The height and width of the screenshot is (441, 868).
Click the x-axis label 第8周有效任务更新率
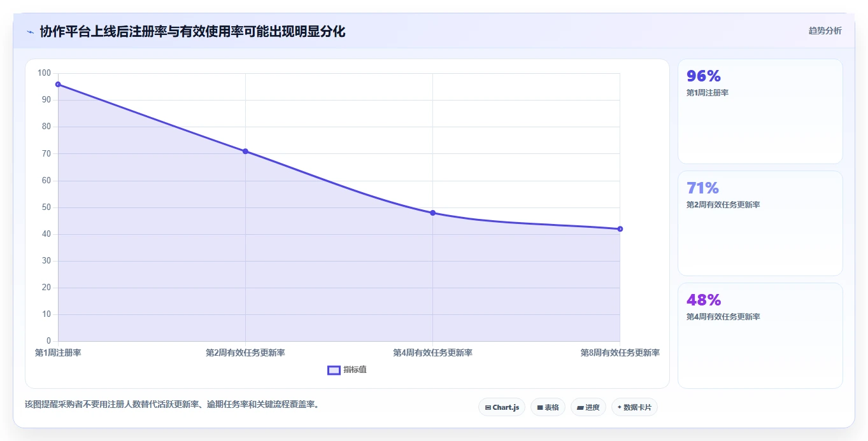pyautogui.click(x=620, y=353)
